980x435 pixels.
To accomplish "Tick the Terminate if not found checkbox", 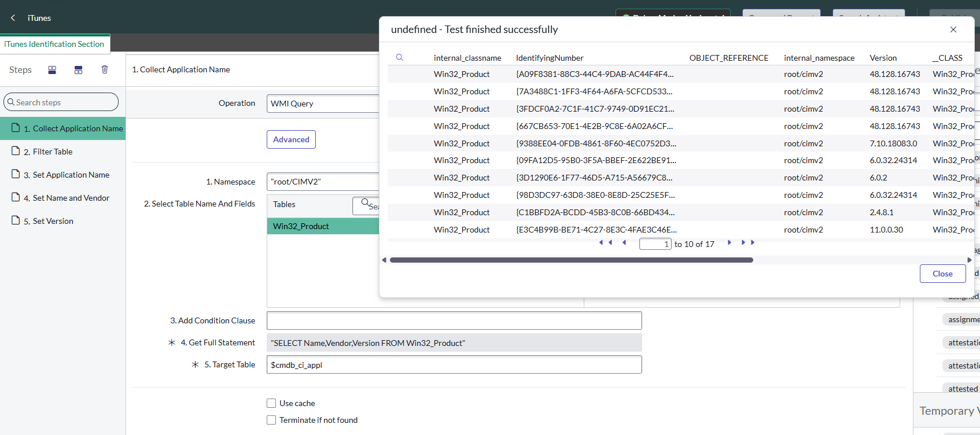I will pos(271,420).
